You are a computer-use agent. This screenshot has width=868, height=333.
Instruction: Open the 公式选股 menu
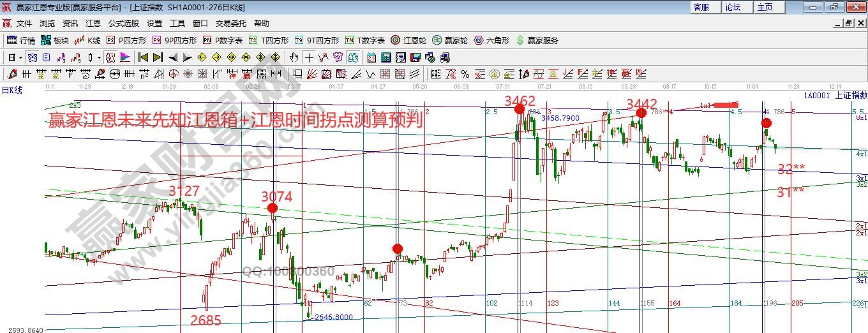pos(123,24)
